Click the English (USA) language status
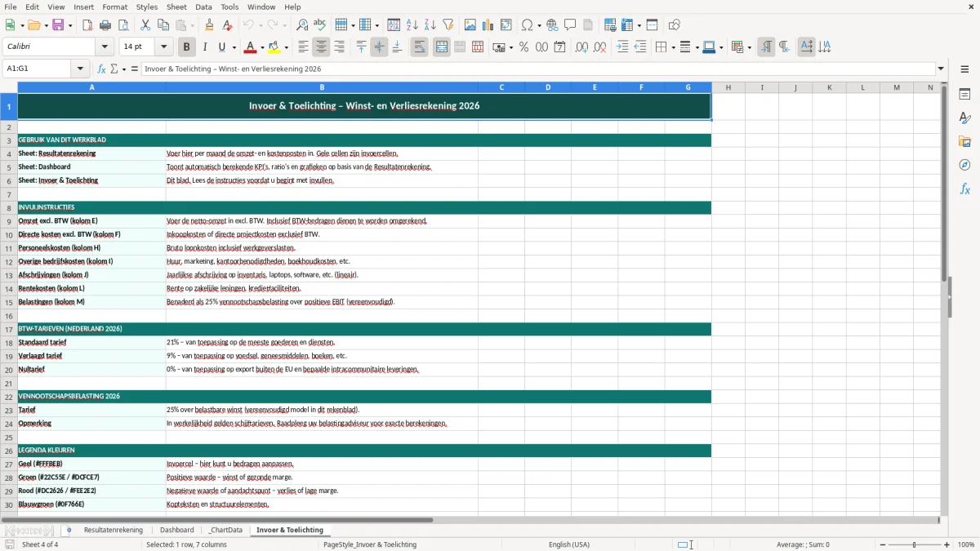 tap(568, 544)
